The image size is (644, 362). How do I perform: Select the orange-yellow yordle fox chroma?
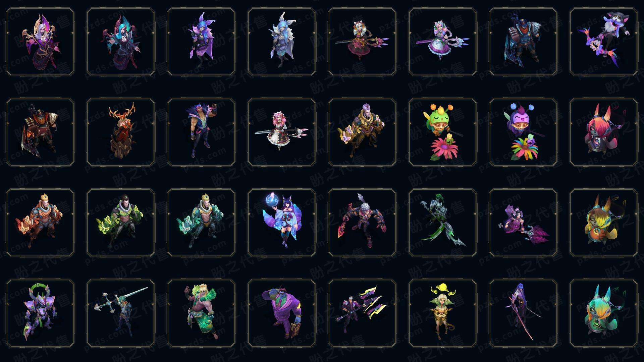pos(604,223)
